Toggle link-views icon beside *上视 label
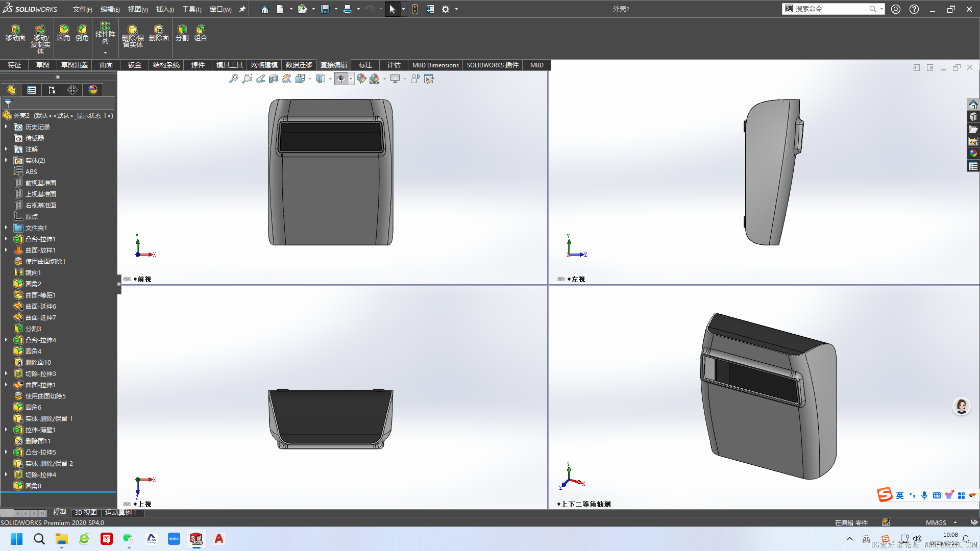Viewport: 980px width, 551px height. pyautogui.click(x=127, y=504)
